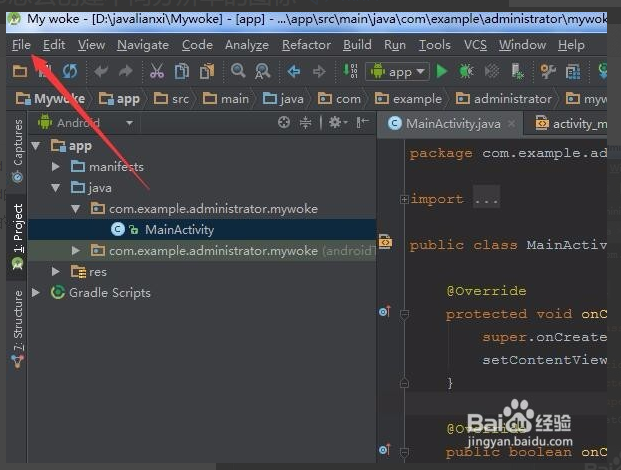Expand the androidTest mywoke package
The height and width of the screenshot is (470, 621).
coord(76,251)
